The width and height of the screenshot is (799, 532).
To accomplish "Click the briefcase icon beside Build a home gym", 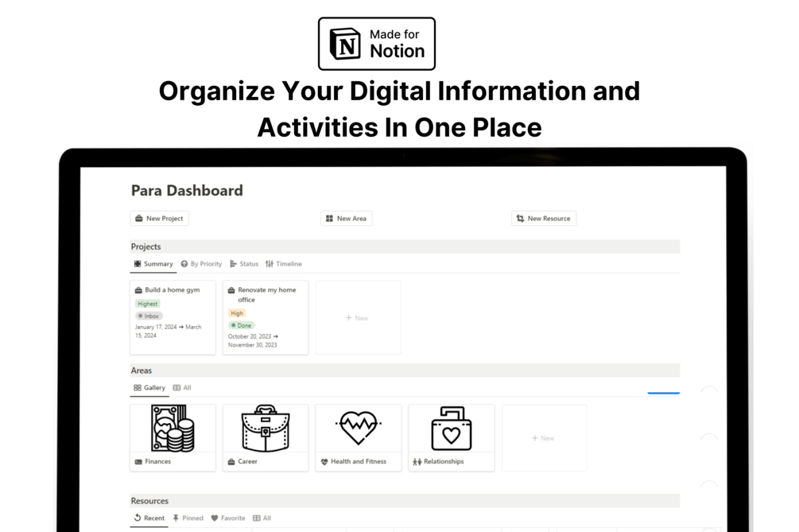I will point(138,290).
